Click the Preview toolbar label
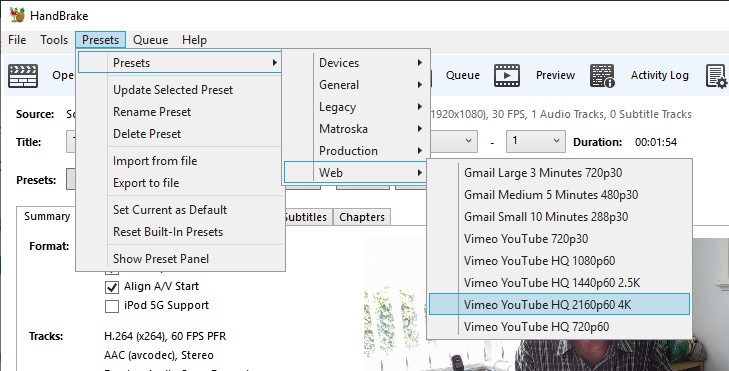 point(555,75)
